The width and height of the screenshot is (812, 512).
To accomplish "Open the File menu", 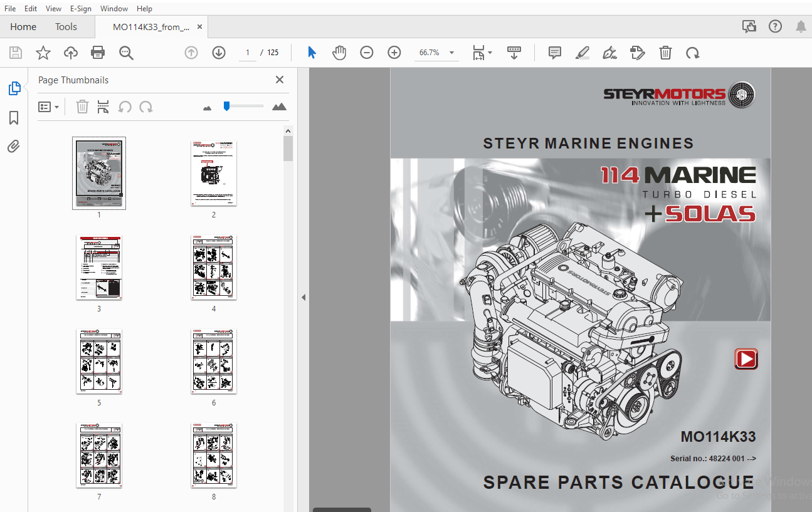I will pos(10,8).
